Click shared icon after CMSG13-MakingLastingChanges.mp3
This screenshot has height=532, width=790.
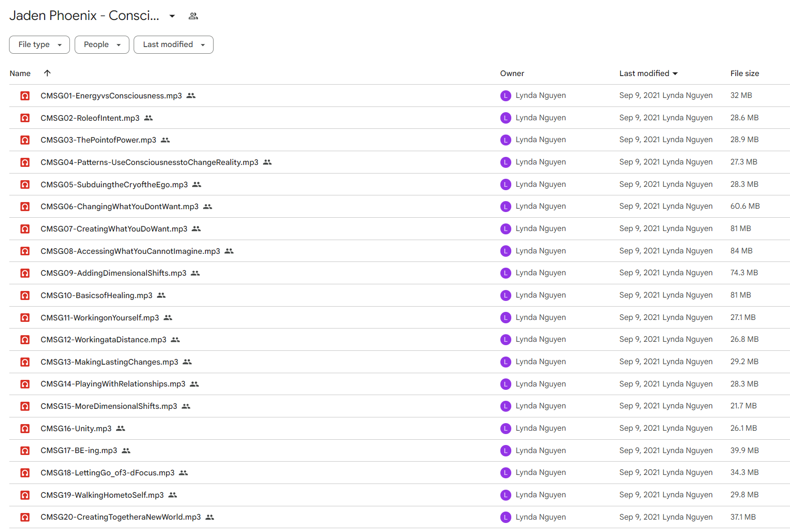[x=187, y=362]
